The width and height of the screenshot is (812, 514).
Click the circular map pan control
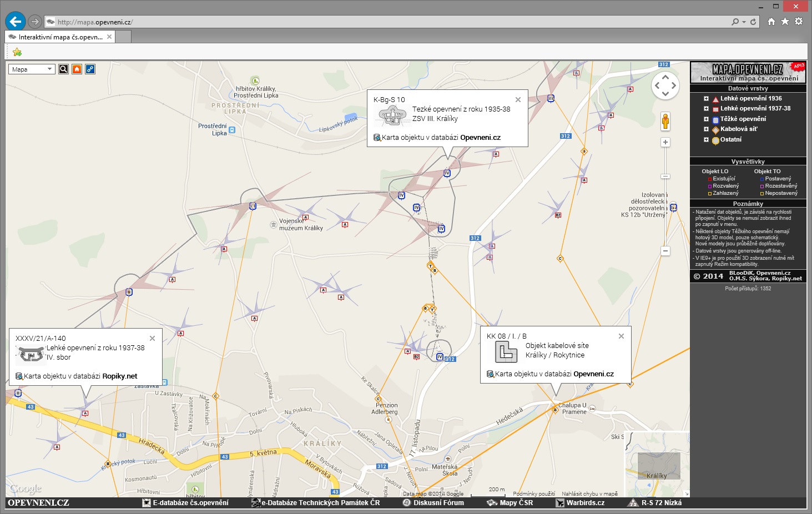pos(665,86)
